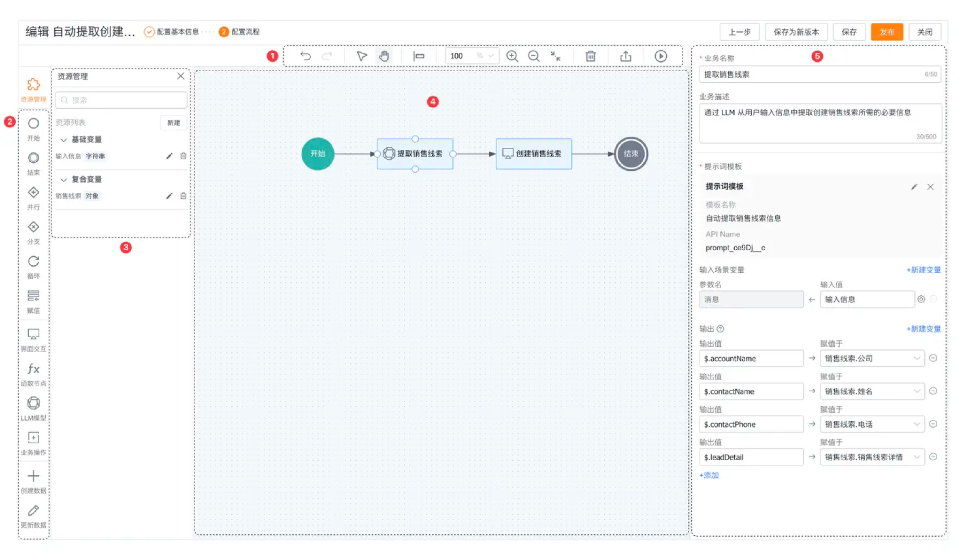Select the LLM模型 node icon
This screenshot has height=560, width=968.
coord(34,403)
